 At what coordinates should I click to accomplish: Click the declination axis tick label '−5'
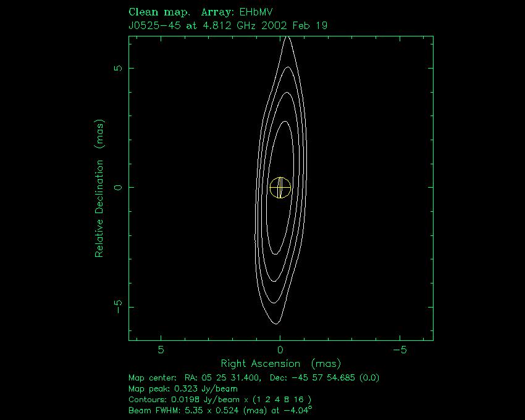tap(119, 307)
